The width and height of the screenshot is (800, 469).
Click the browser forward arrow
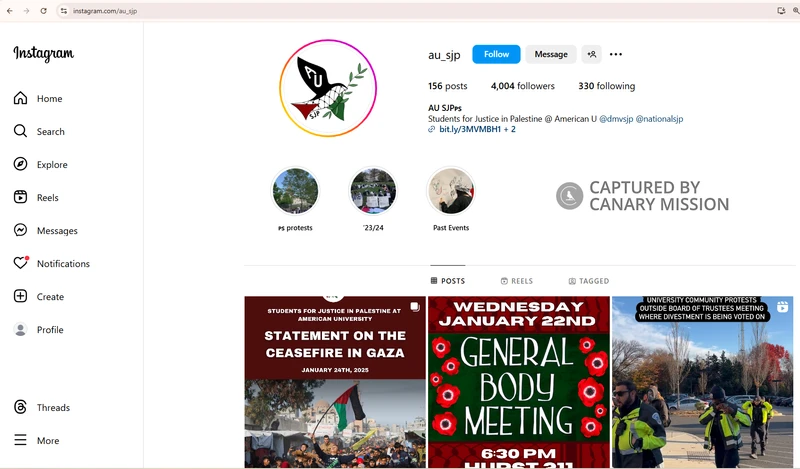(x=27, y=11)
